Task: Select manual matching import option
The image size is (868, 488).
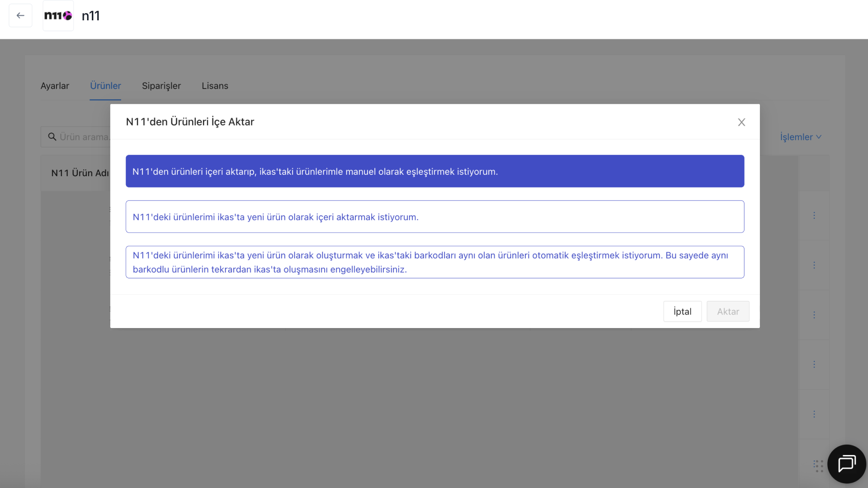Action: pos(435,171)
